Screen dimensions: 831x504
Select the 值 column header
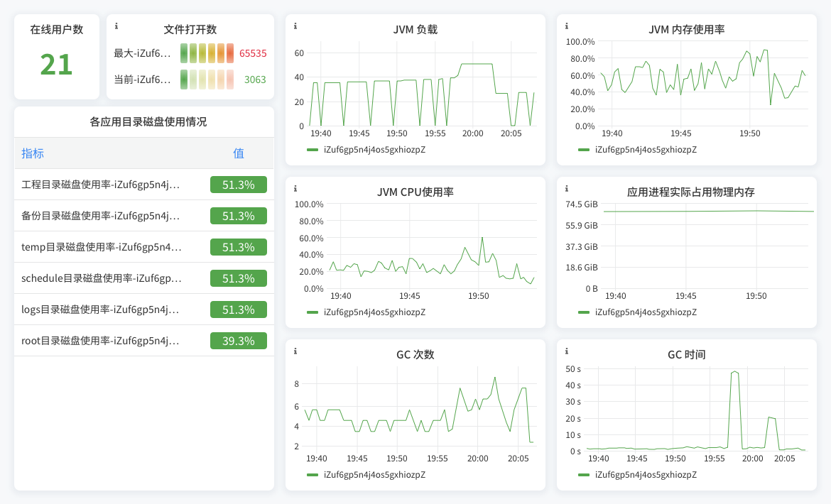(238, 153)
